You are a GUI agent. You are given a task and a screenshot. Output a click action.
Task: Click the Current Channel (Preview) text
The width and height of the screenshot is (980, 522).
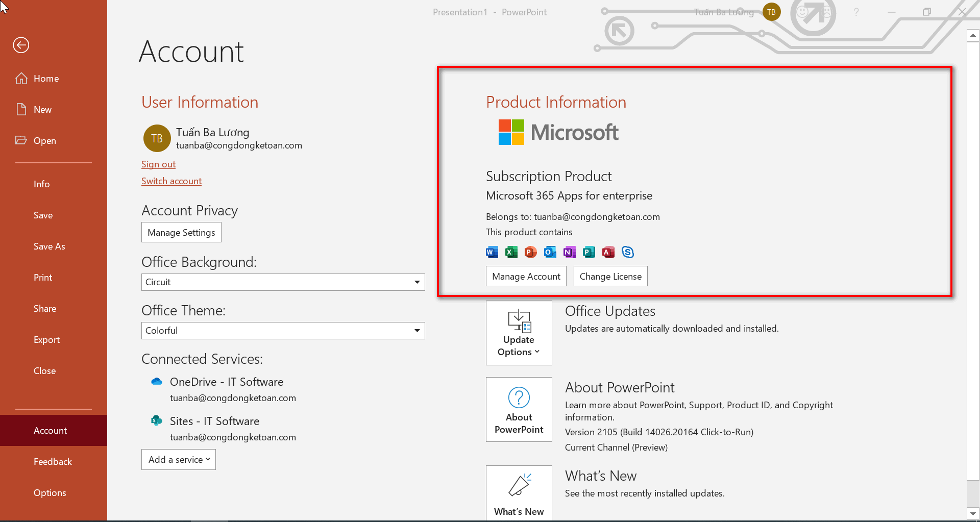coord(616,448)
